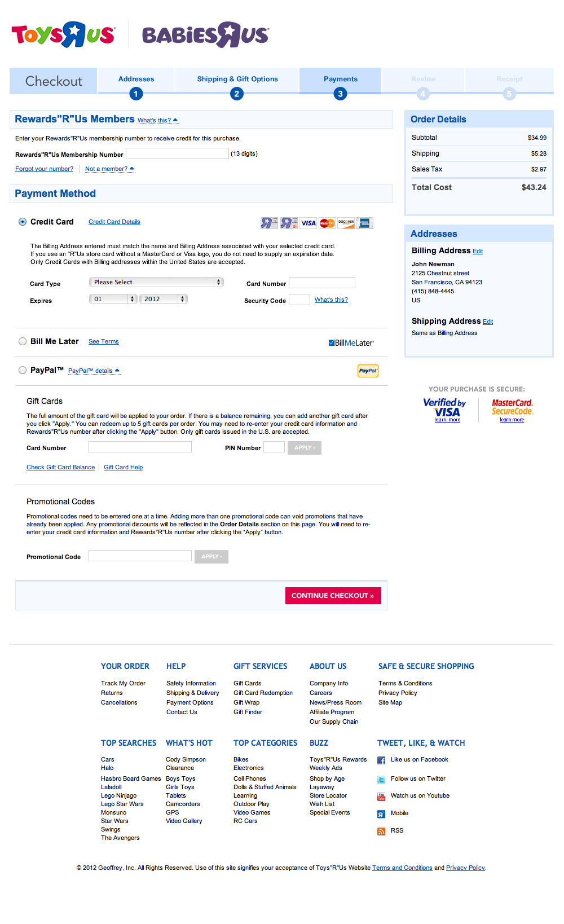Click Continue Checkout

click(333, 595)
